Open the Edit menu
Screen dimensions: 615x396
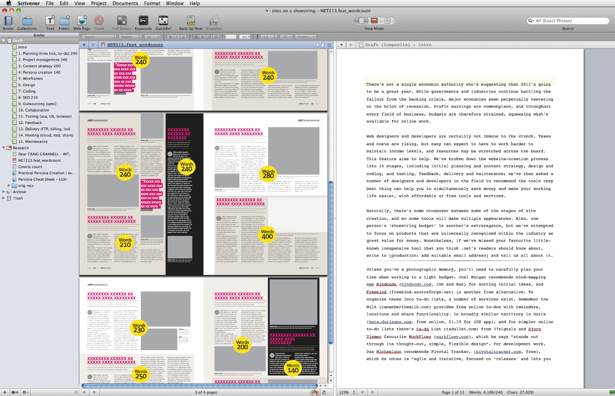click(64, 3)
